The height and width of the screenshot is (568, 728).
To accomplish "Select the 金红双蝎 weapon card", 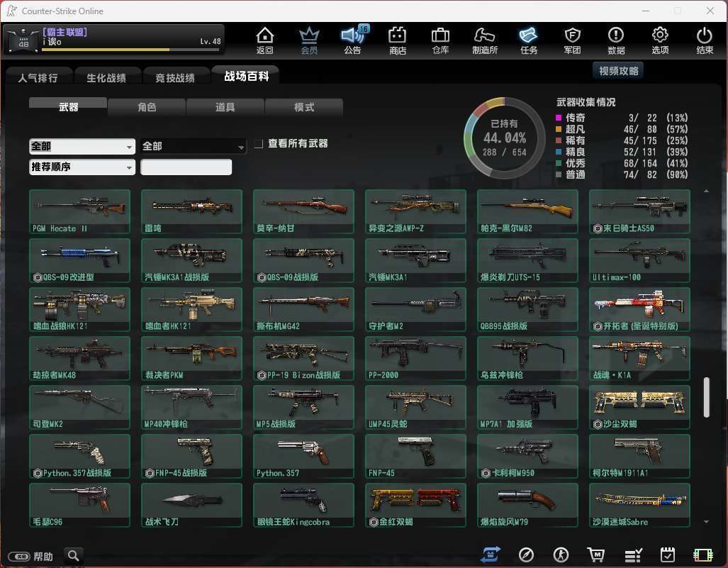I will pos(415,506).
